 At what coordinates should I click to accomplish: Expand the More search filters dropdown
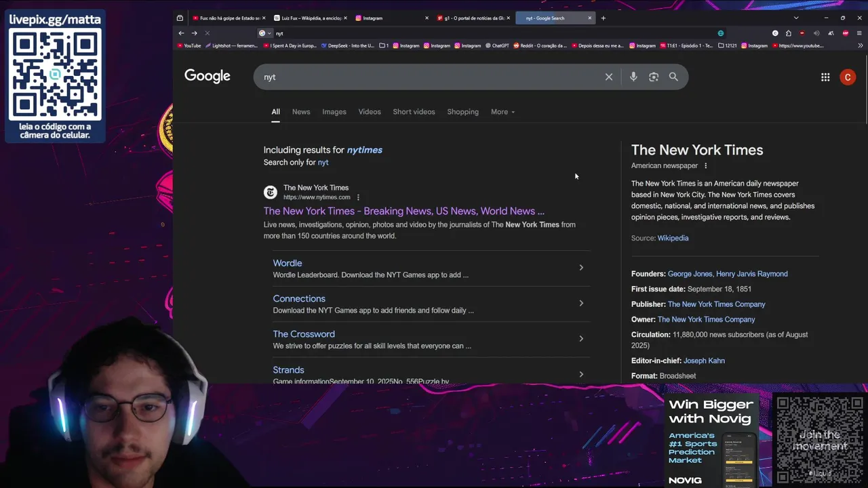(x=502, y=112)
